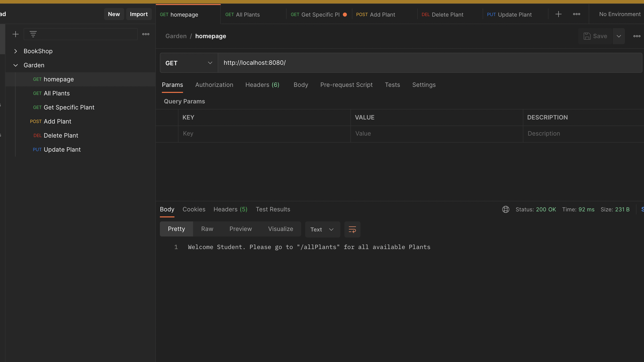The height and width of the screenshot is (362, 644).
Task: Toggle word wrap in response body
Action: (x=352, y=229)
